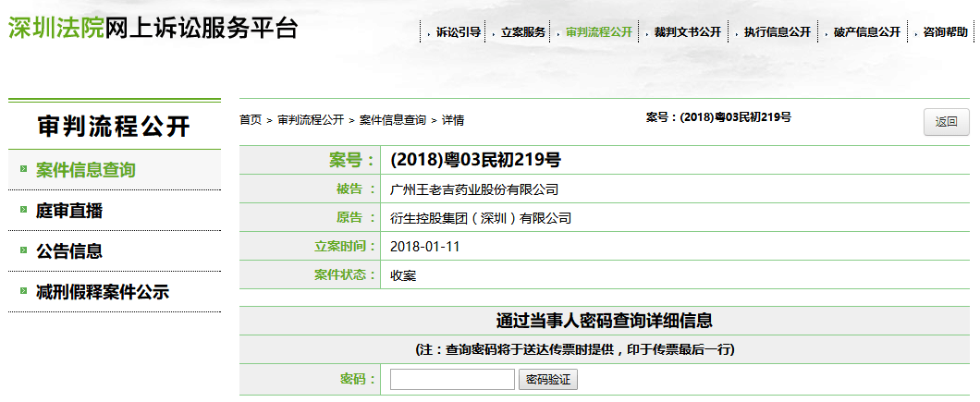Viewport: 980px width, 402px height.
Task: Click the bullet icon beside 庭审直播
Action: point(23,211)
